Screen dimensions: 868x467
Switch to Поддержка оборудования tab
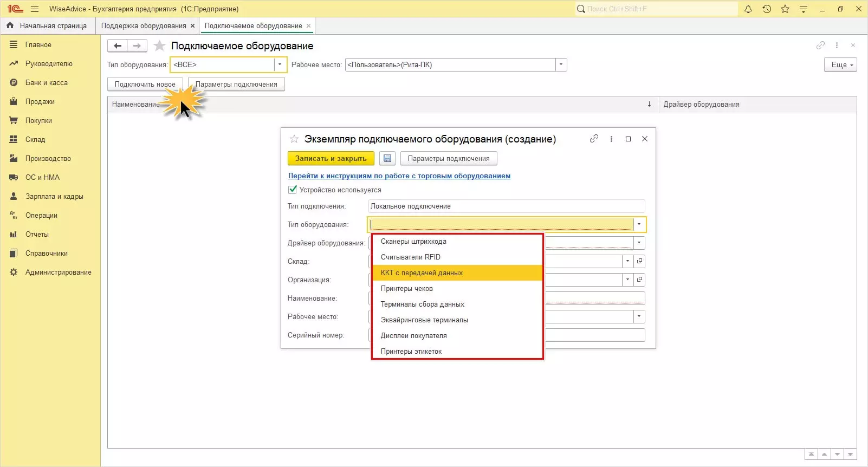click(x=144, y=25)
